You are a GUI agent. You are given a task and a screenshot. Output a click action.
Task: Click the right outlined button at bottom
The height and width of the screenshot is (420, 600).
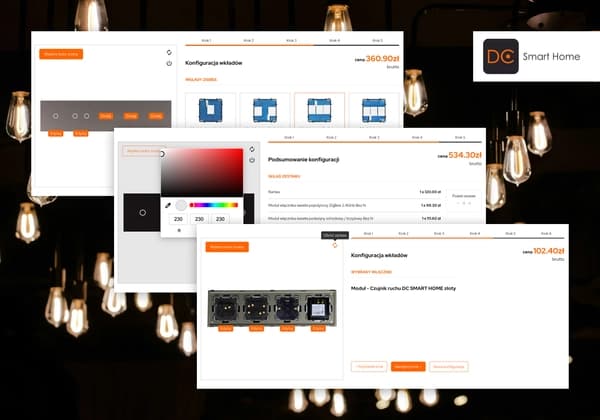click(x=449, y=367)
